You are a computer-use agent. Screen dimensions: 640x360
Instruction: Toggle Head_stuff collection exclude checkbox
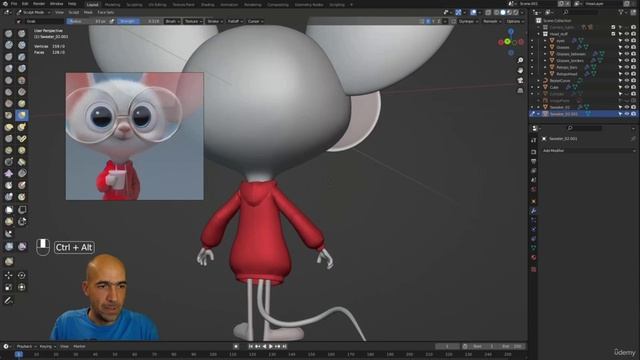tap(613, 34)
